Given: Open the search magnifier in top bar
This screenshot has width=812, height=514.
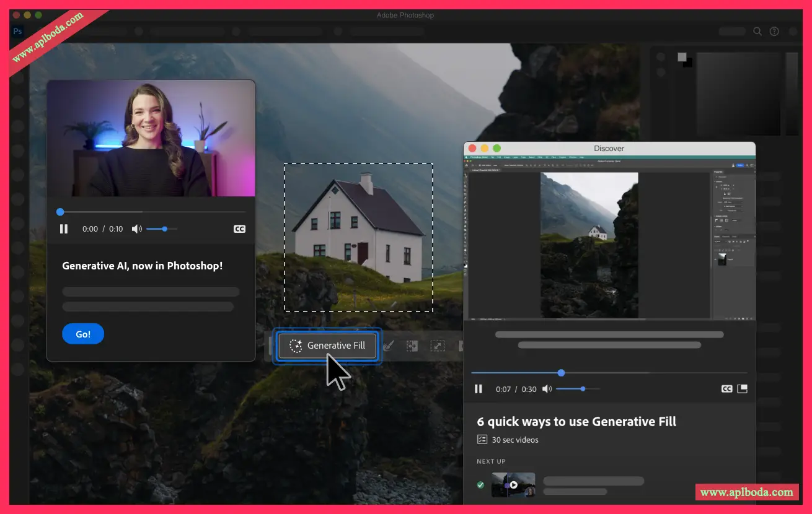Looking at the screenshot, I should coord(757,32).
